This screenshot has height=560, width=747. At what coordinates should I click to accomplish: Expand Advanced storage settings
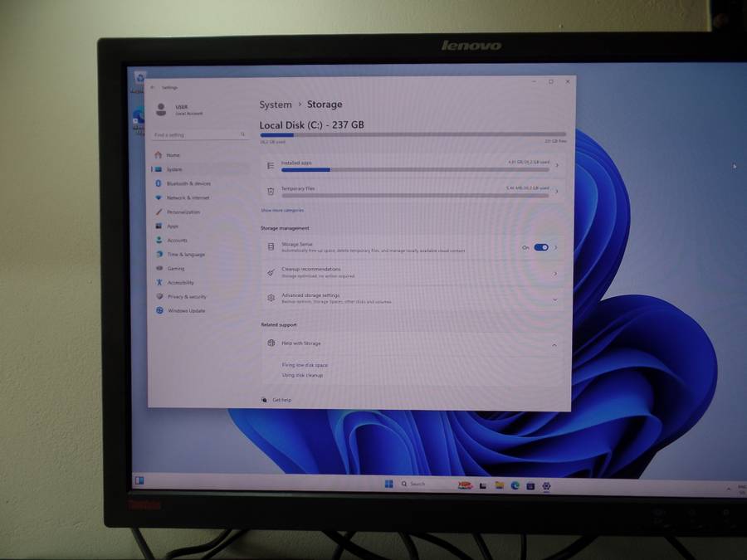[x=554, y=299]
